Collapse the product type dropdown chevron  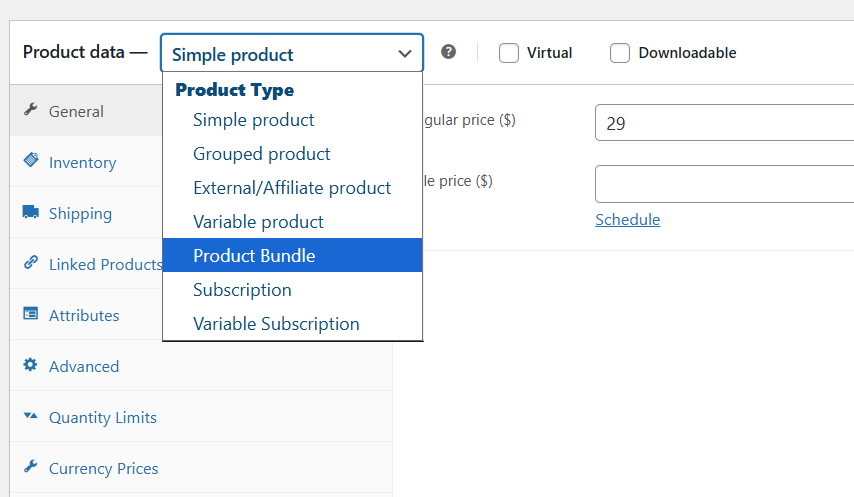[405, 53]
